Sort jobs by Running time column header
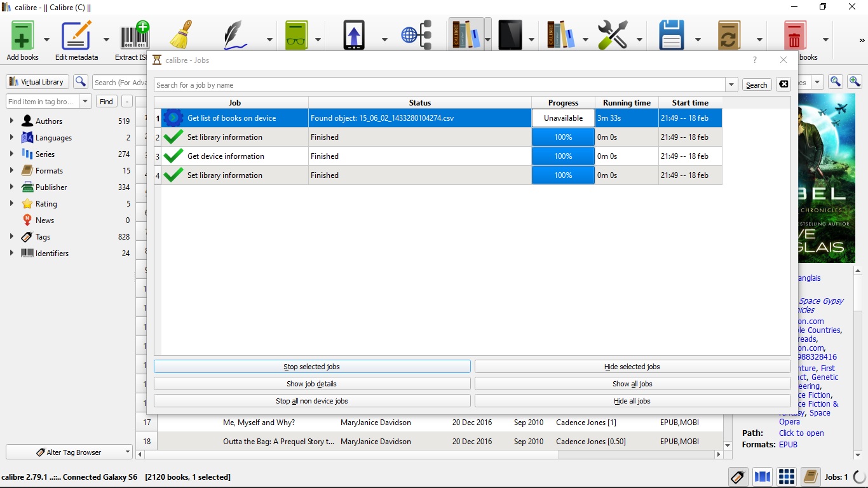Image resolution: width=868 pixels, height=488 pixels. [627, 103]
